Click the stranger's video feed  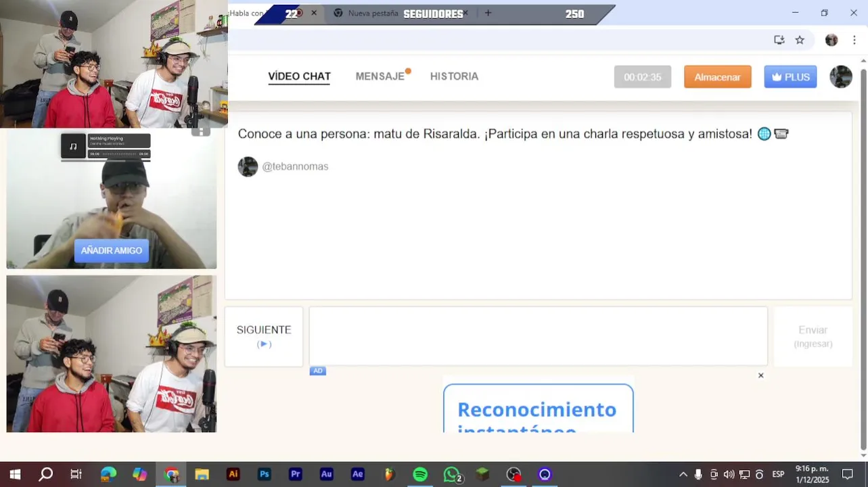[x=112, y=199]
